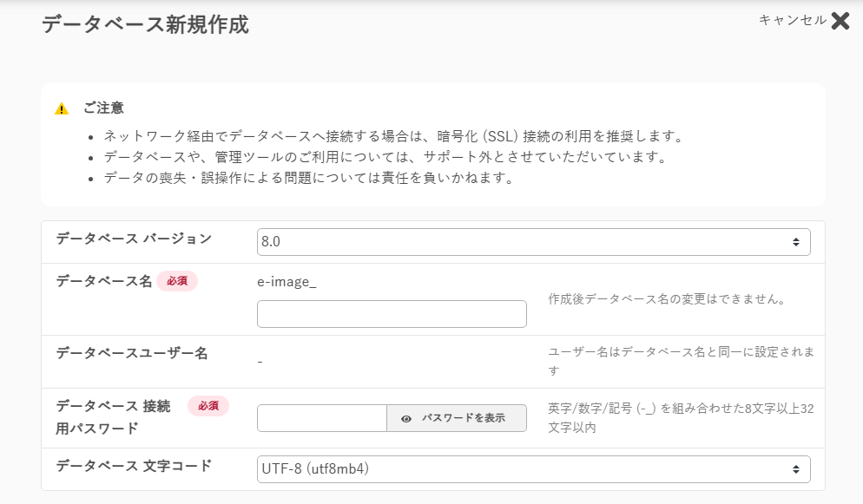Click the note that database name cannot change
This screenshot has height=504, width=863.
point(666,299)
